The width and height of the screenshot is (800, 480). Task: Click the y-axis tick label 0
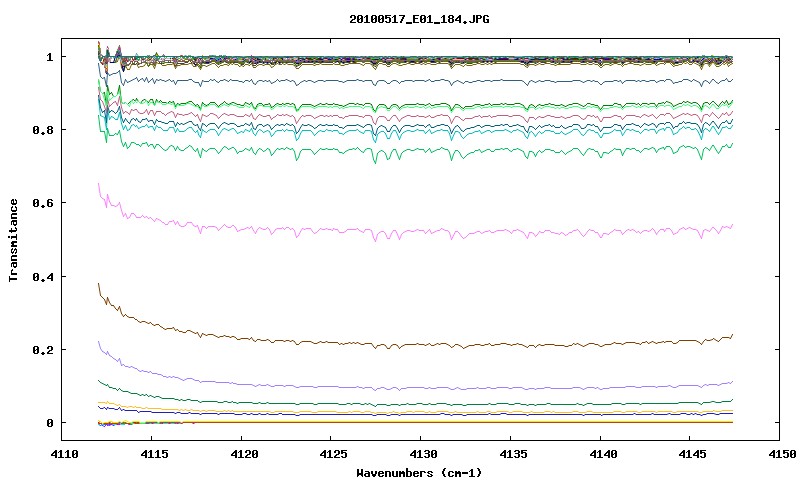[x=49, y=423]
